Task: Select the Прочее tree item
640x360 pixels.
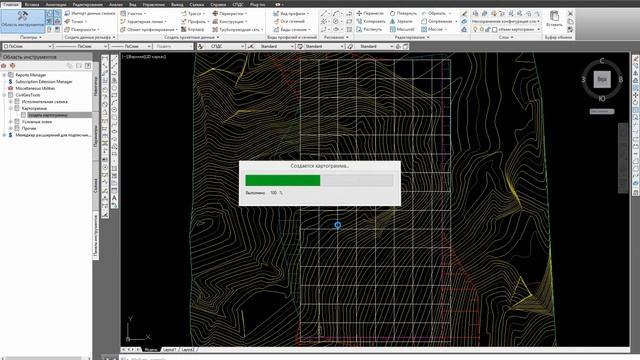Action: (x=29, y=128)
